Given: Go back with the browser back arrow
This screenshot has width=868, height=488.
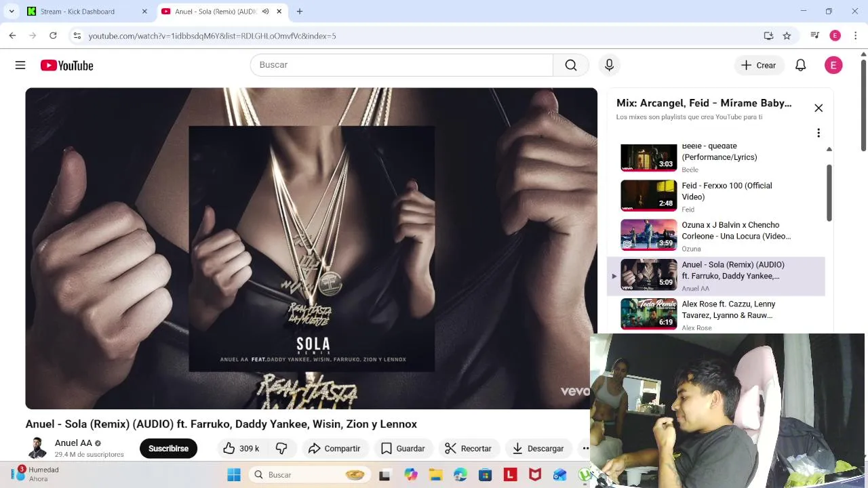Looking at the screenshot, I should 12,35.
